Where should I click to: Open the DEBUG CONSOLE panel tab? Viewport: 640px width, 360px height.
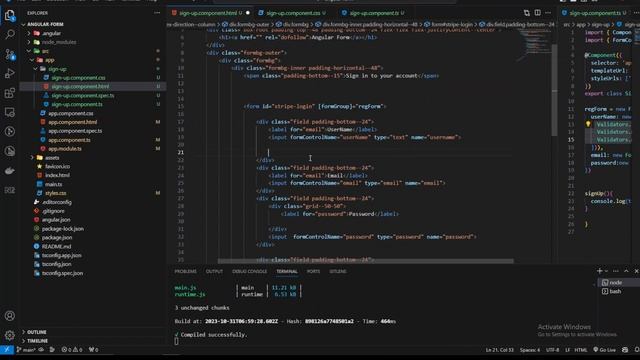pos(249,271)
